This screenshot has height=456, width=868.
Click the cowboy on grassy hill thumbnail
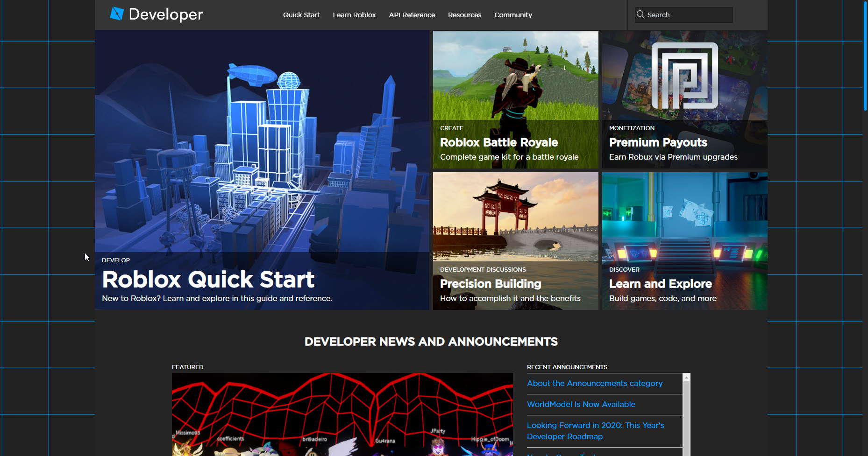click(515, 75)
